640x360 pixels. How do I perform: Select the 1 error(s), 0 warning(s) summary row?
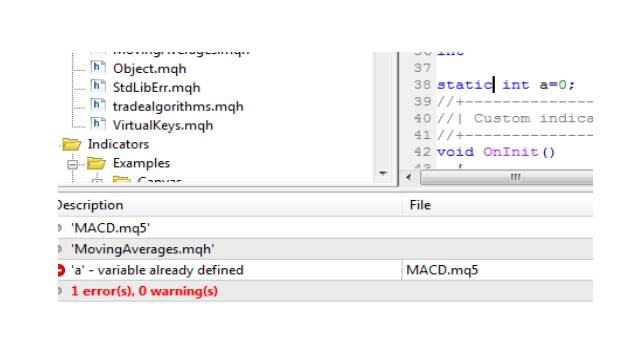tap(325, 291)
